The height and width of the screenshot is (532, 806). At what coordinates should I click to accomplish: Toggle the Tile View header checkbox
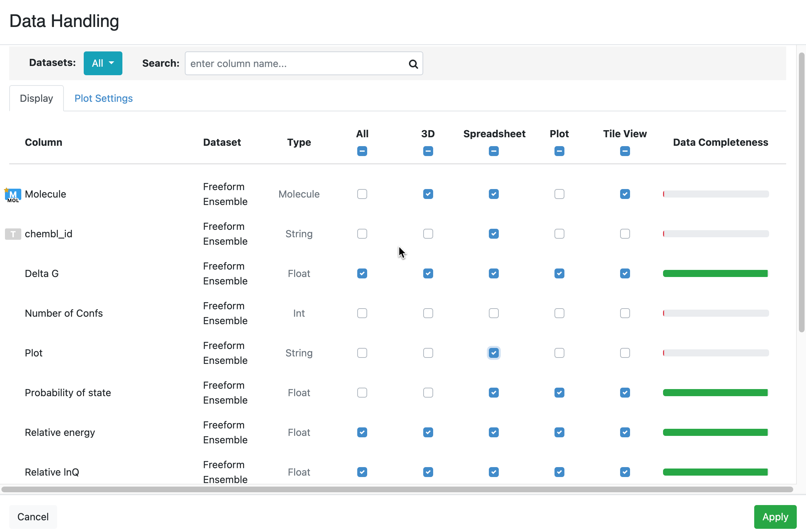point(625,151)
